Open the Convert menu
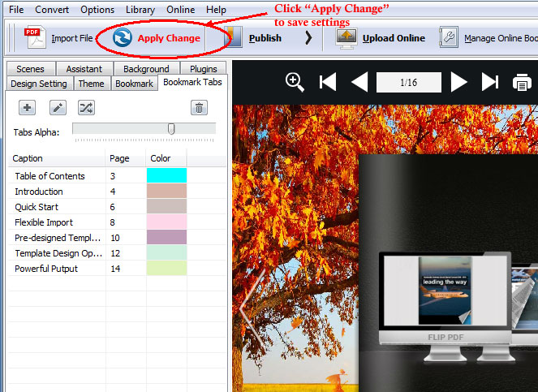 click(52, 10)
